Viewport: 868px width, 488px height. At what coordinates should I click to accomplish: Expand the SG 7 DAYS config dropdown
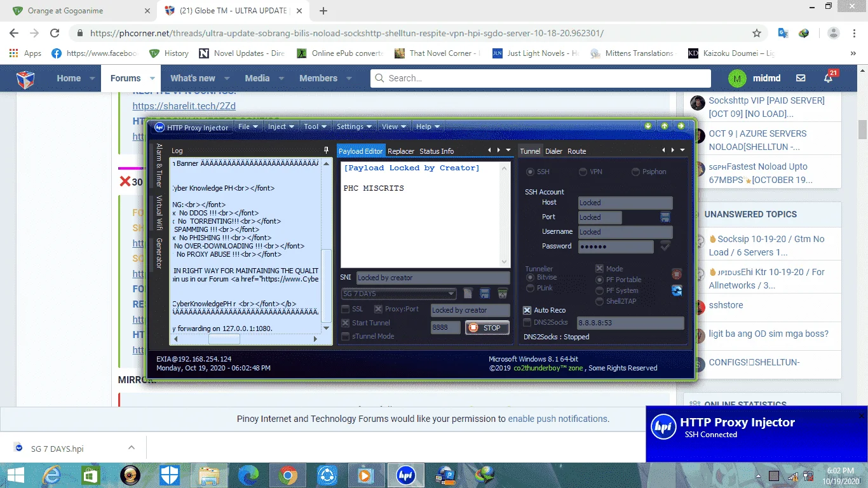point(451,294)
